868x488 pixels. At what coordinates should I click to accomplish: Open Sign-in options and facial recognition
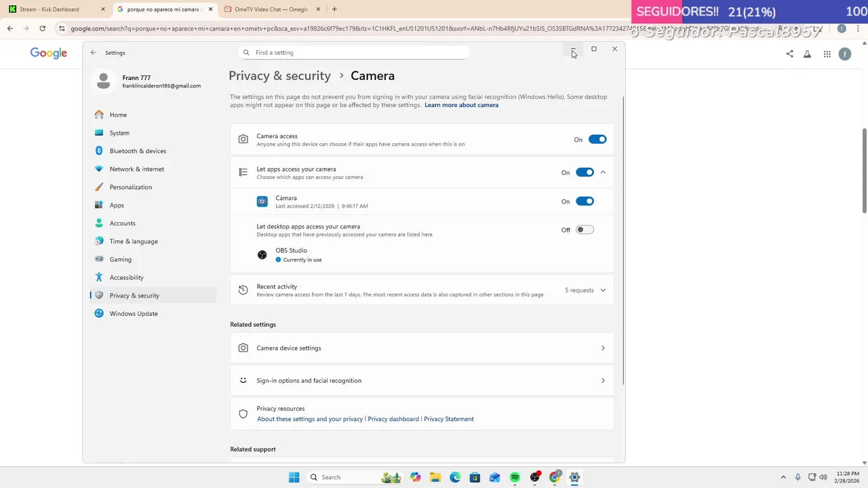(x=422, y=380)
